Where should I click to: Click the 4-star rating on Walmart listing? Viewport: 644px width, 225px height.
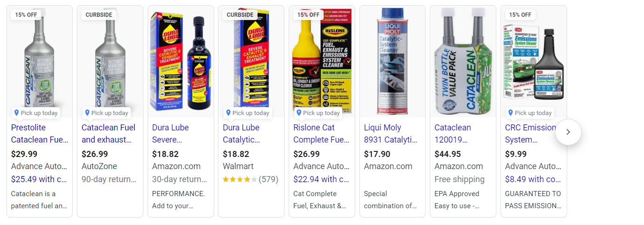pos(240,179)
